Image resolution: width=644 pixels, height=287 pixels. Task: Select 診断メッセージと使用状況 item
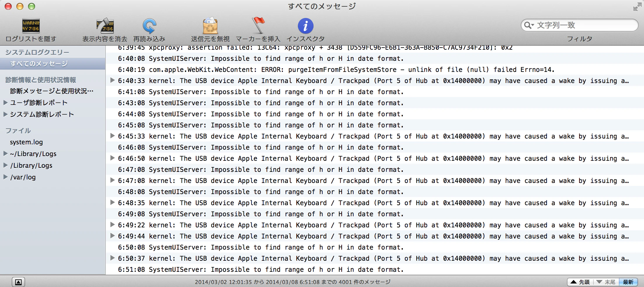click(53, 91)
